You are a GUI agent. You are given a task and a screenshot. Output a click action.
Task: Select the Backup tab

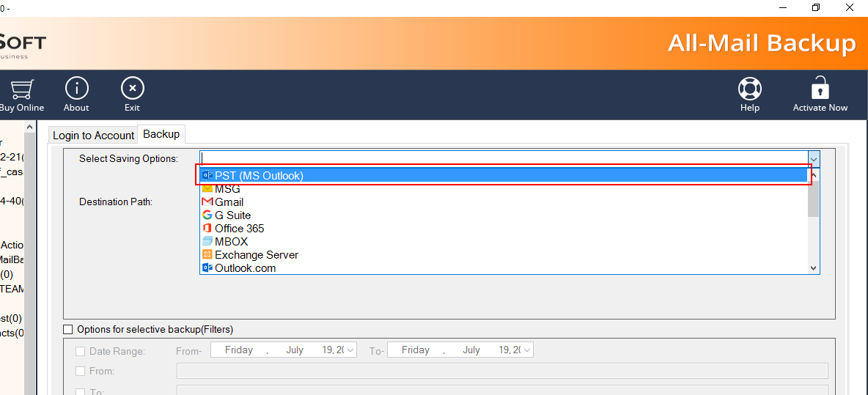coord(161,134)
